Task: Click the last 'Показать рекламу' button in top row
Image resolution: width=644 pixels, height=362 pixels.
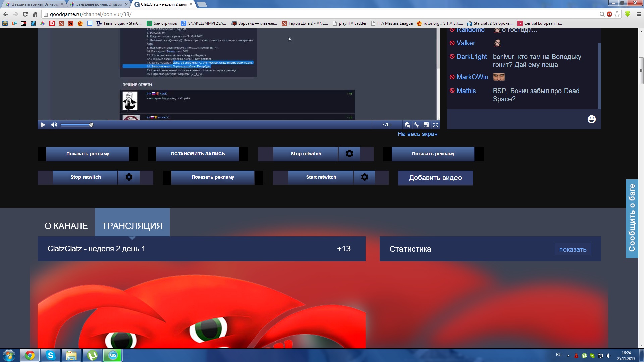Action: 433,154
